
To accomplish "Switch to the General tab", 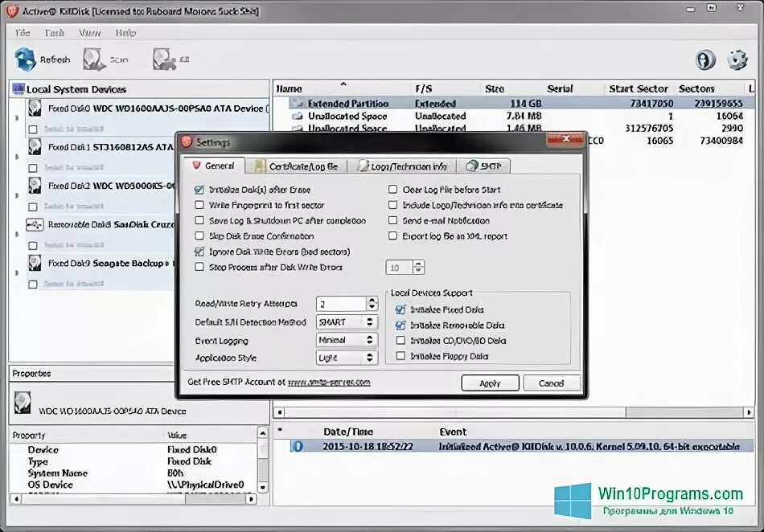I will pos(213,166).
